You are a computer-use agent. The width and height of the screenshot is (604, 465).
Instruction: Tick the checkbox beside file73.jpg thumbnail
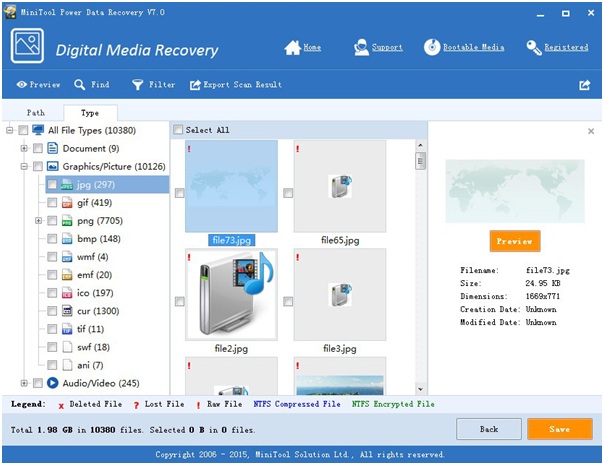click(x=180, y=193)
